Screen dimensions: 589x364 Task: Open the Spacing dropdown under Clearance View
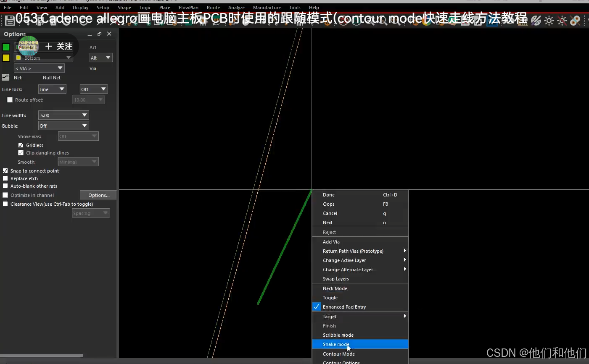point(91,213)
